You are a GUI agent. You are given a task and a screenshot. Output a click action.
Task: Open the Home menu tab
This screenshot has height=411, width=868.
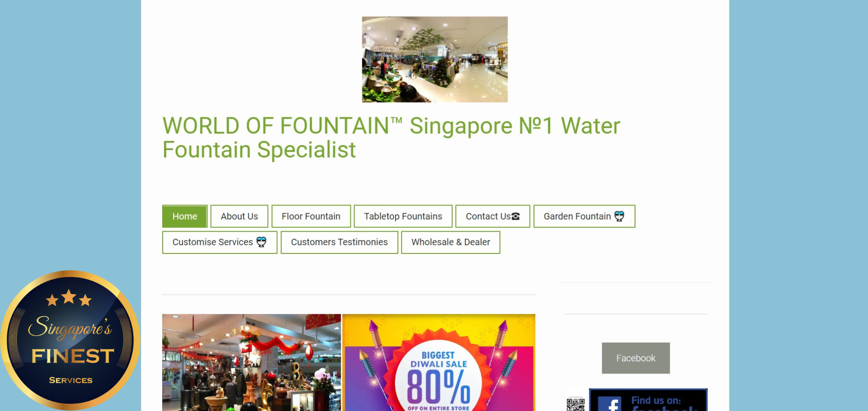(185, 216)
